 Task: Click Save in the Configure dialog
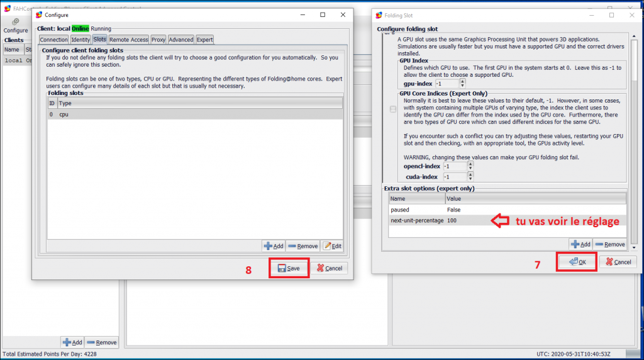289,268
